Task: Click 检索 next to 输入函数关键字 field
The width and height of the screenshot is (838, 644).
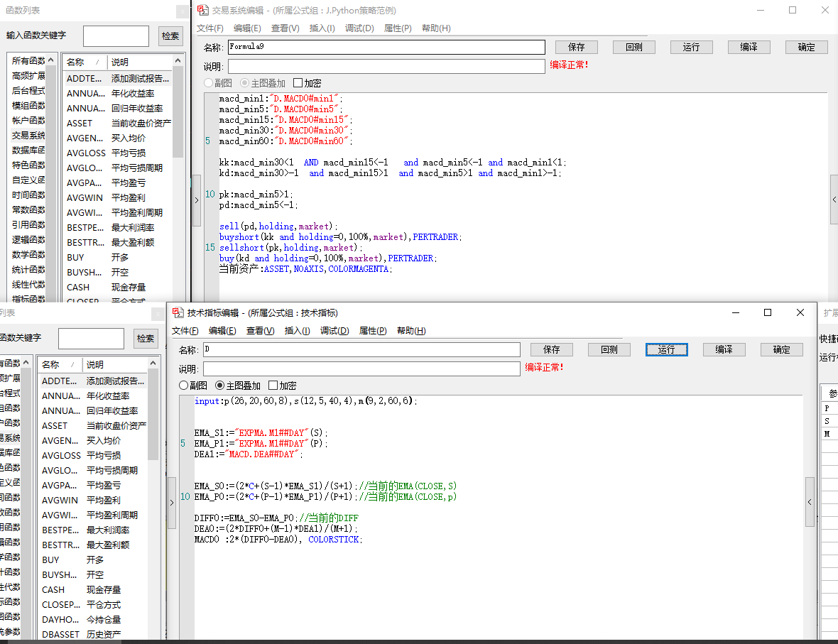Action: [170, 36]
